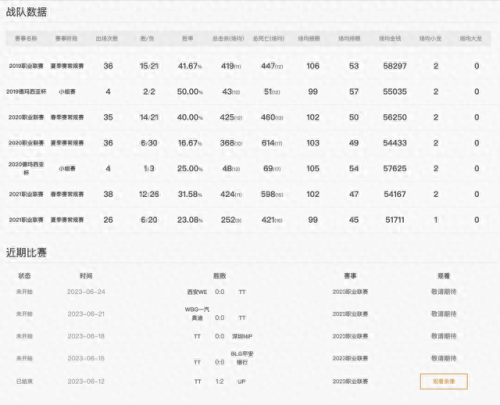Click win rate 25.00% cell
The height and width of the screenshot is (405, 500).
(190, 169)
